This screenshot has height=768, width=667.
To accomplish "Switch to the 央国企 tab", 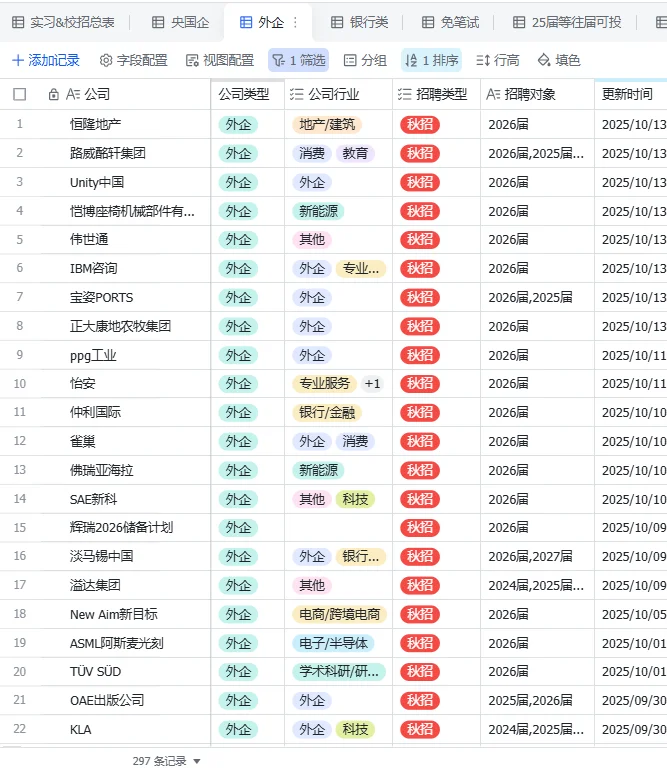I will coord(180,23).
